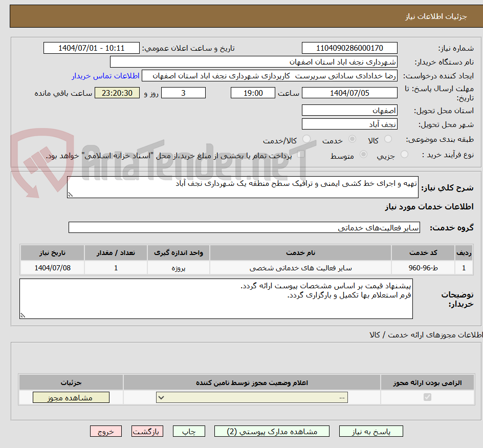Click the نجف آباد delivery city field
This screenshot has width=483, height=448.
[349, 123]
